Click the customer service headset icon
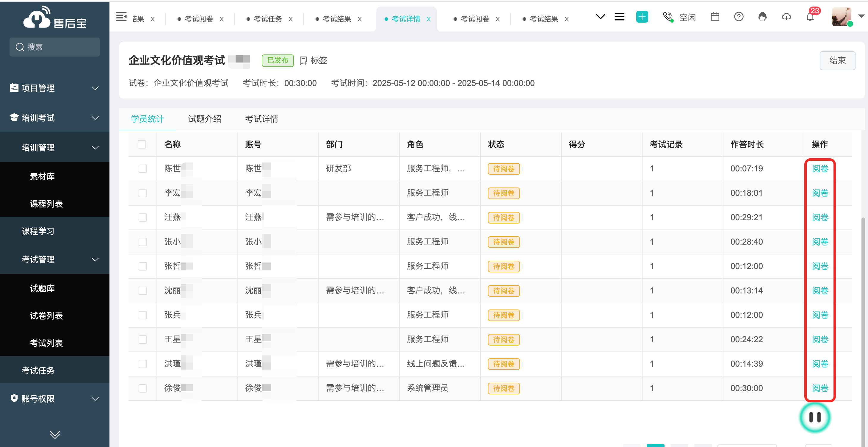Viewport: 868px width, 447px height. click(762, 17)
